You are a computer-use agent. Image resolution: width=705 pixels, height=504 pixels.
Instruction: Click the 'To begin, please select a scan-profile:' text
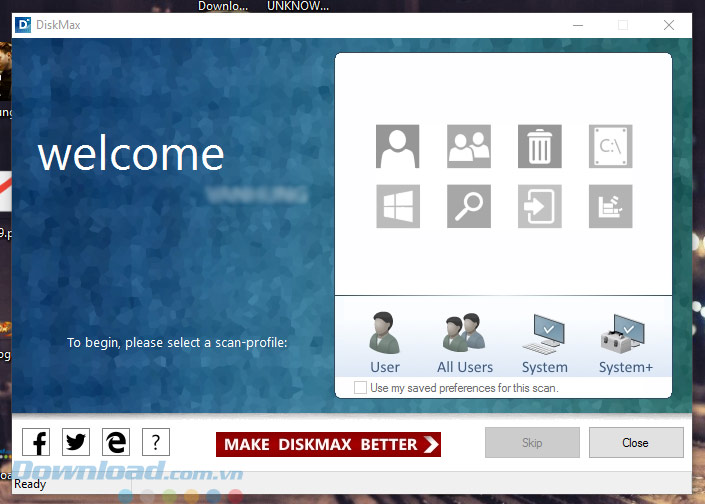click(177, 343)
